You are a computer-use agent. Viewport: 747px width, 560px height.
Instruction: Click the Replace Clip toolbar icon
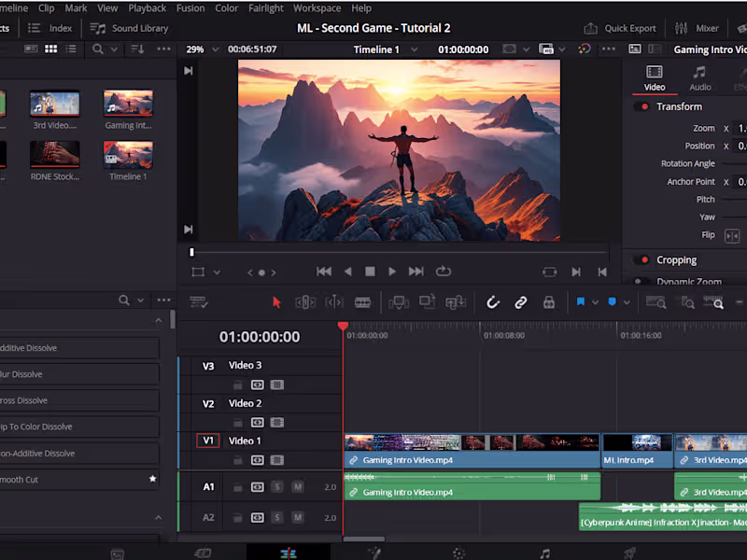pos(456,302)
